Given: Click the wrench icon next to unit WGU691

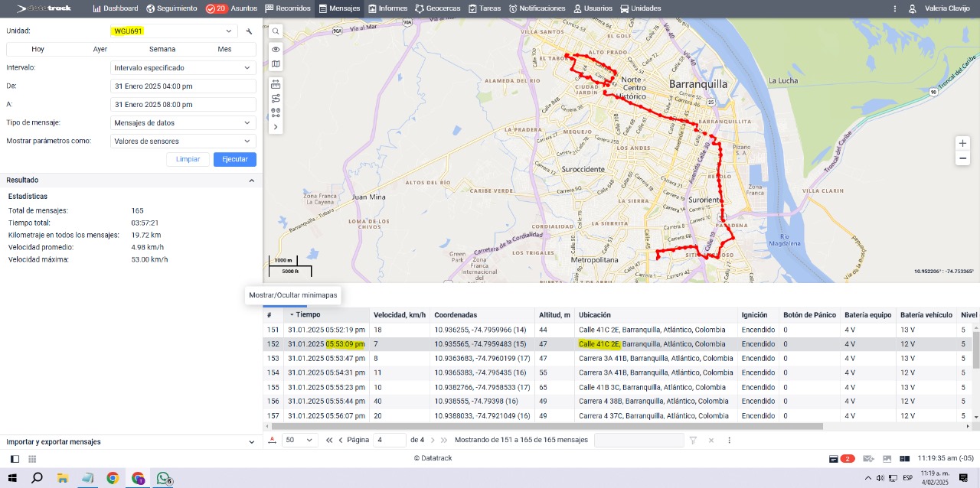Looking at the screenshot, I should tap(249, 31).
